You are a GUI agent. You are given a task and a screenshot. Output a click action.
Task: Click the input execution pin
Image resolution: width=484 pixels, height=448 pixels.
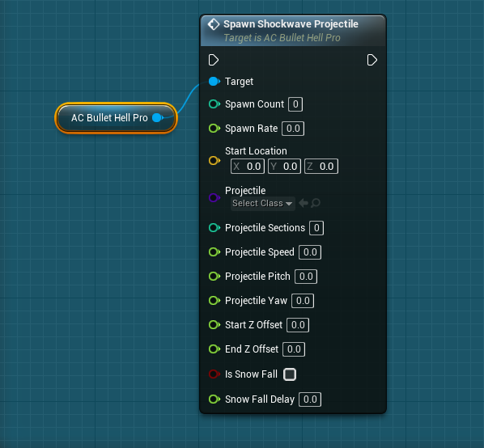(214, 60)
